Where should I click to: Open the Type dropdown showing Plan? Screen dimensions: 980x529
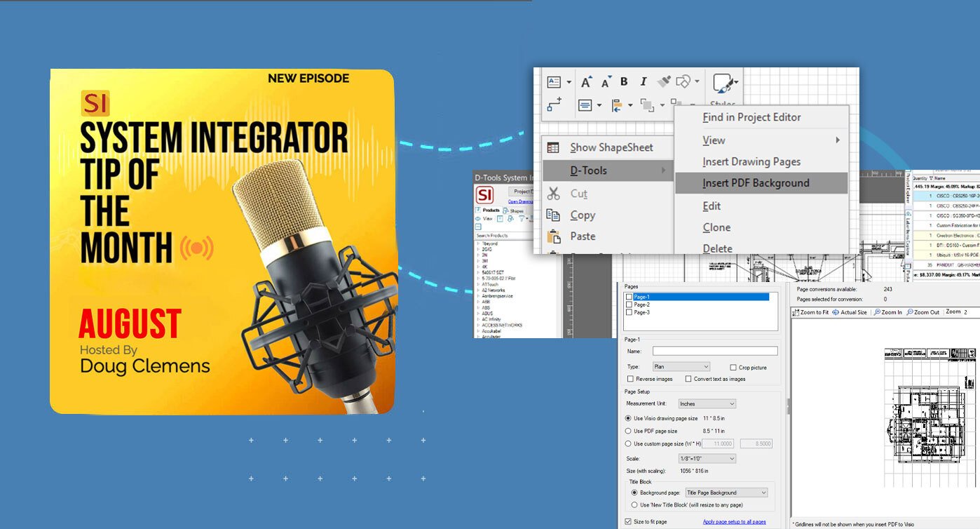(x=681, y=366)
